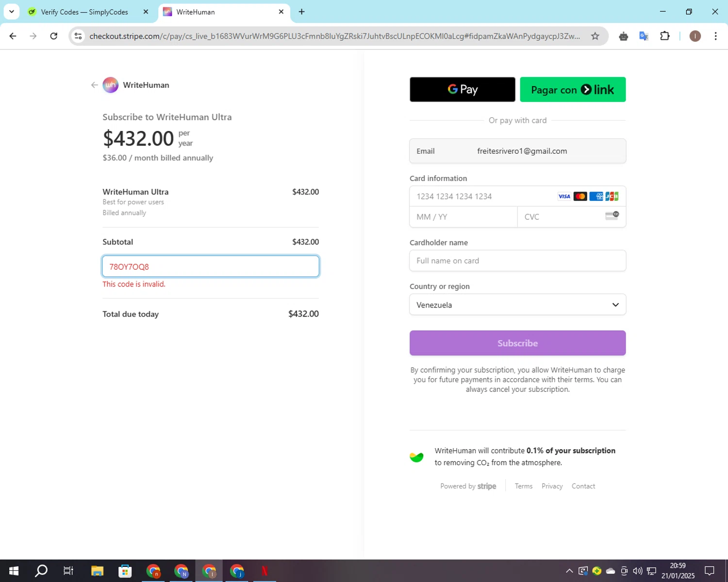
Task: Open the Windows Start menu
Action: coord(14,571)
